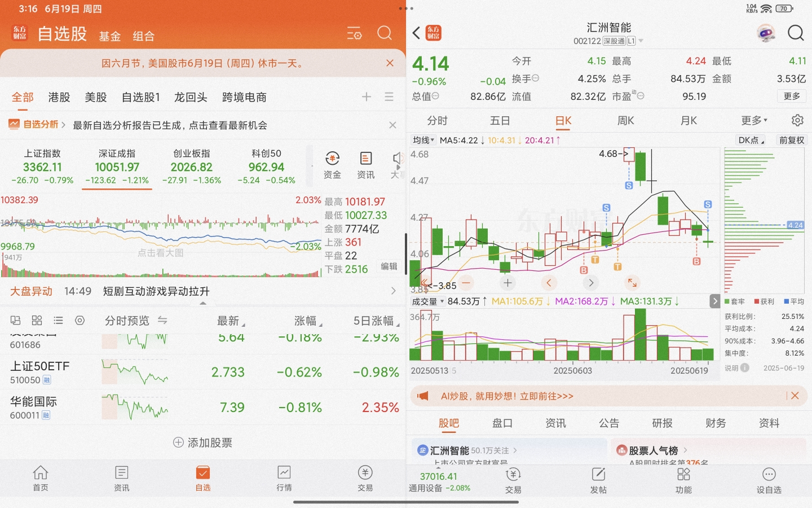Viewport: 812px width, 508px height.
Task: Tap the swap arrows next to 分时预览
Action: 162,321
